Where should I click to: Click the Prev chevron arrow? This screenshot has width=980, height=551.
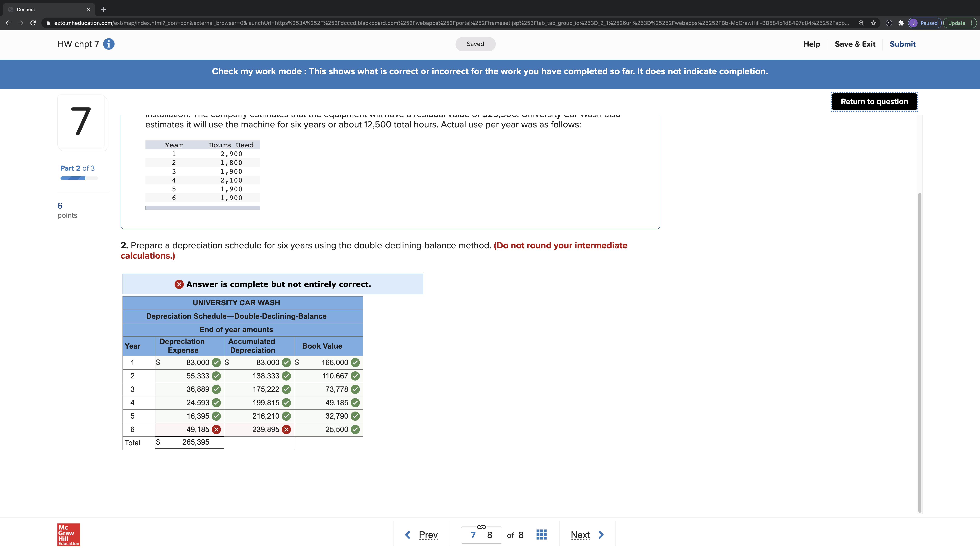tap(408, 534)
